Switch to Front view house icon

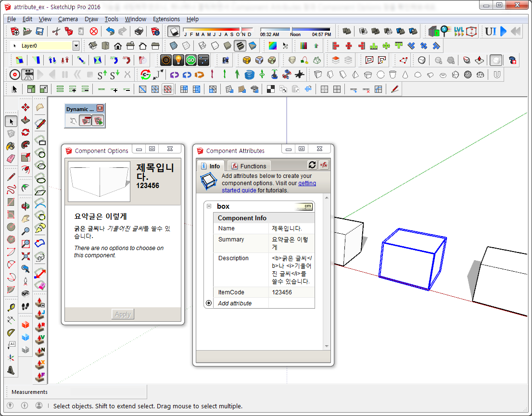(x=118, y=46)
